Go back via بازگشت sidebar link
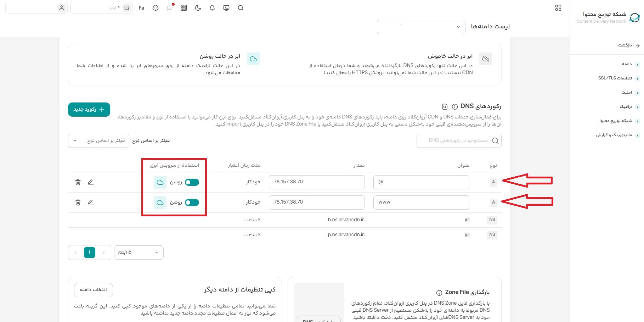Screen dimensions: 644x322 [628, 45]
